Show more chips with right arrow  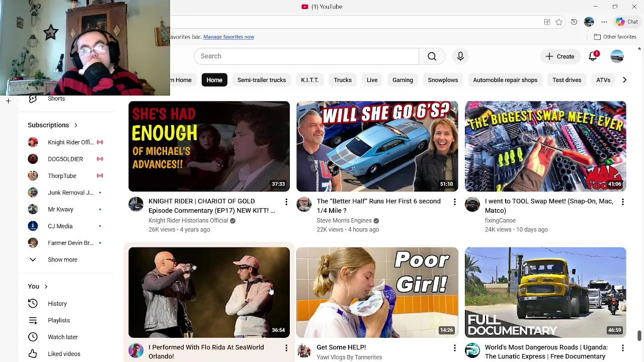click(624, 80)
